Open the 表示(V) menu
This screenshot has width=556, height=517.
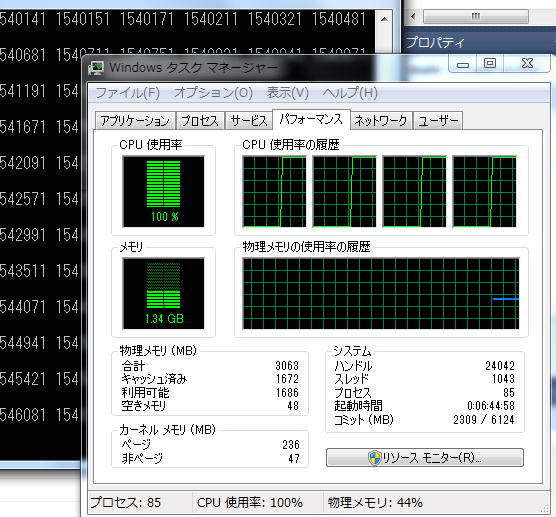tap(288, 93)
